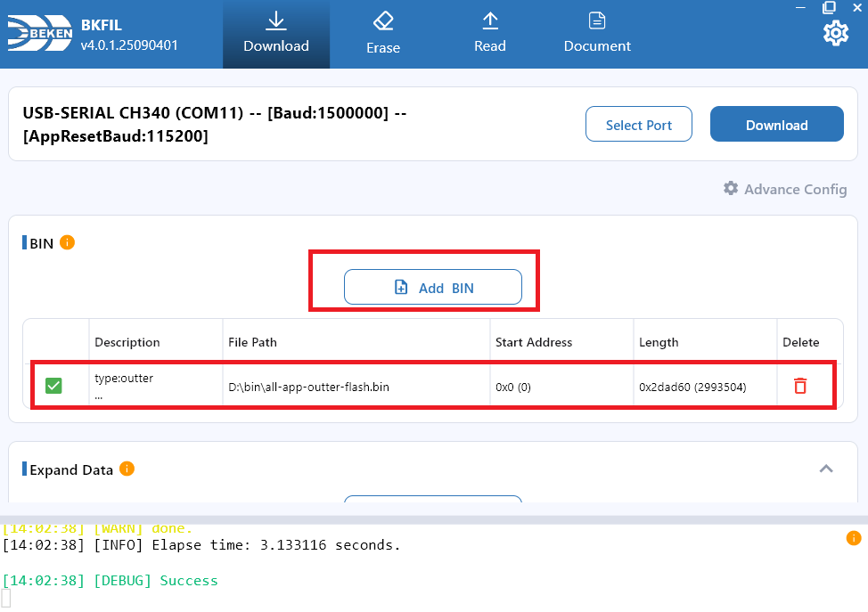The height and width of the screenshot is (612, 868).
Task: Click the info icon next to Expand Data
Action: tap(127, 469)
